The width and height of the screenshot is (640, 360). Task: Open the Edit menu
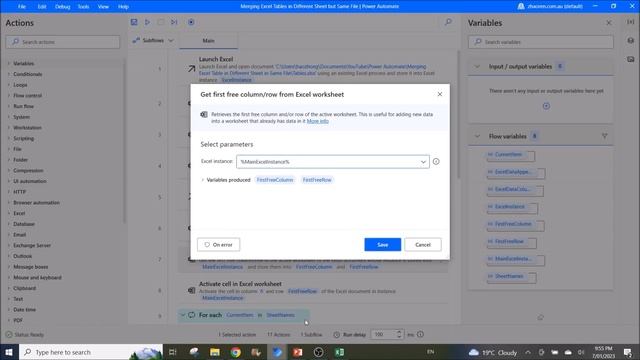(42, 7)
